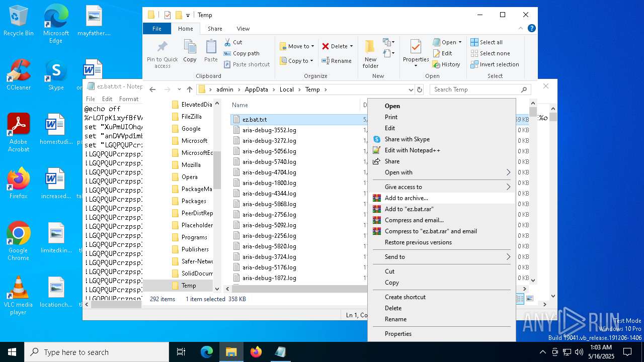Open Google Chrome desktop shortcut
The width and height of the screenshot is (644, 362).
tap(19, 241)
